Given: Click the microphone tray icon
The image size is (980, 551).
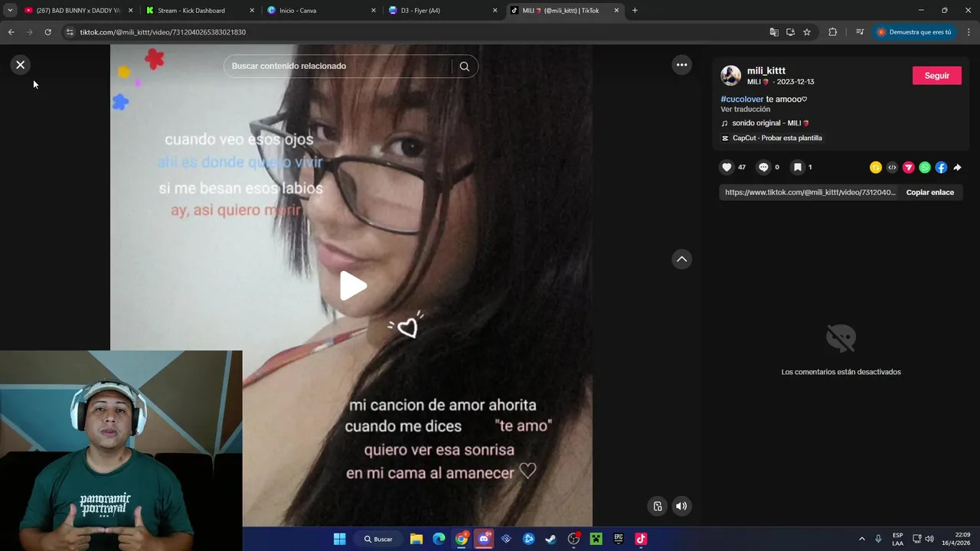Looking at the screenshot, I should (878, 539).
